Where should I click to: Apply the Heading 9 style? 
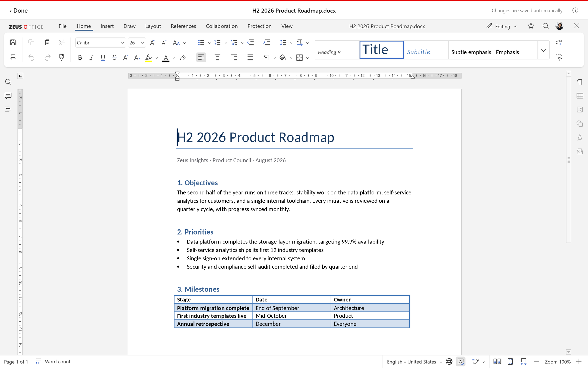click(337, 50)
